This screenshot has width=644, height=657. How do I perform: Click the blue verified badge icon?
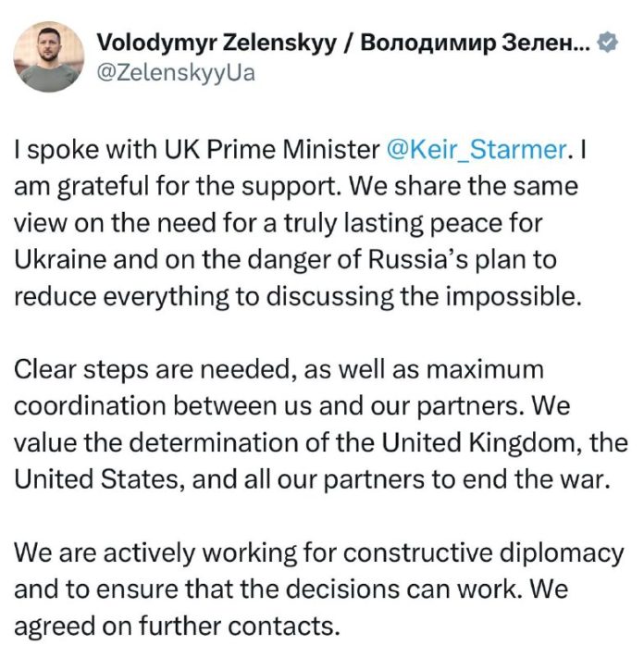click(x=607, y=43)
